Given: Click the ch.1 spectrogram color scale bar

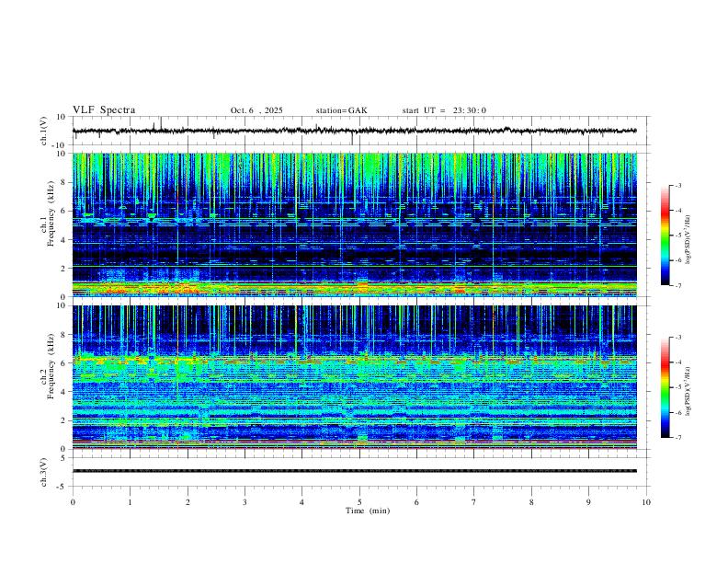Looking at the screenshot, I should point(665,236).
